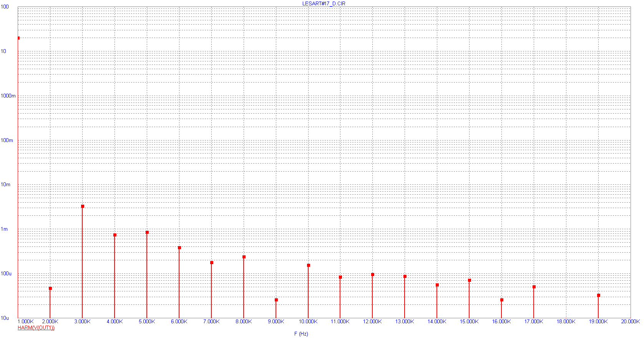
Task: Select the 11.000K harmonic data marker
Action: click(x=340, y=277)
